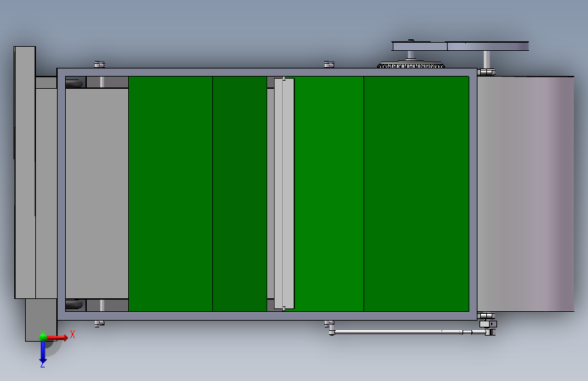Select the bright green panel beside the center bar
This screenshot has height=381, width=588.
coord(329,193)
